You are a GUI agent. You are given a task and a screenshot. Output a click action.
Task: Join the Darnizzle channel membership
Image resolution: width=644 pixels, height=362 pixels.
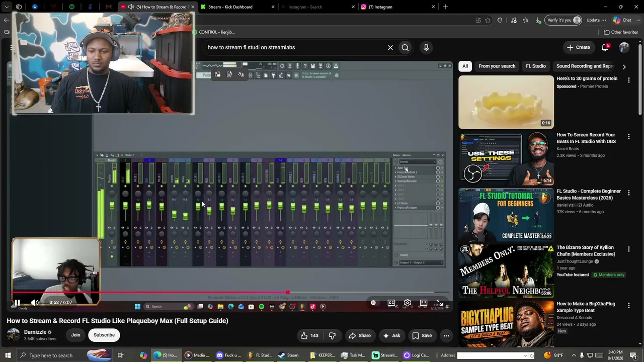point(75,335)
